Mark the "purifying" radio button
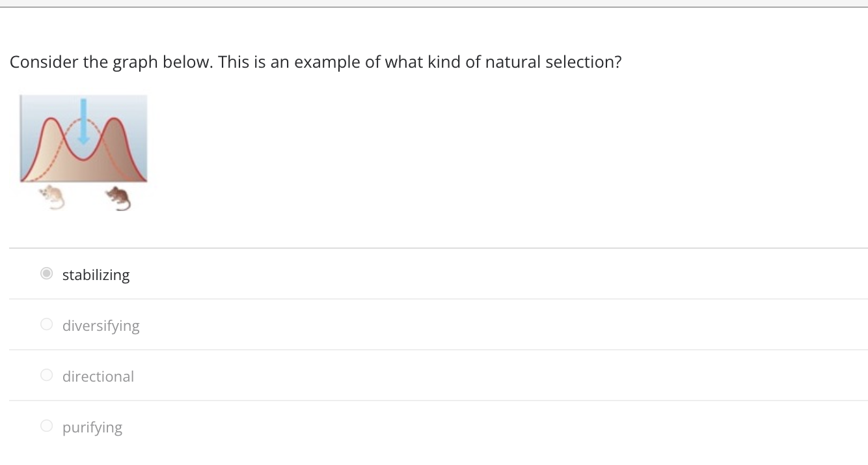Image resolution: width=868 pixels, height=465 pixels. 46,426
